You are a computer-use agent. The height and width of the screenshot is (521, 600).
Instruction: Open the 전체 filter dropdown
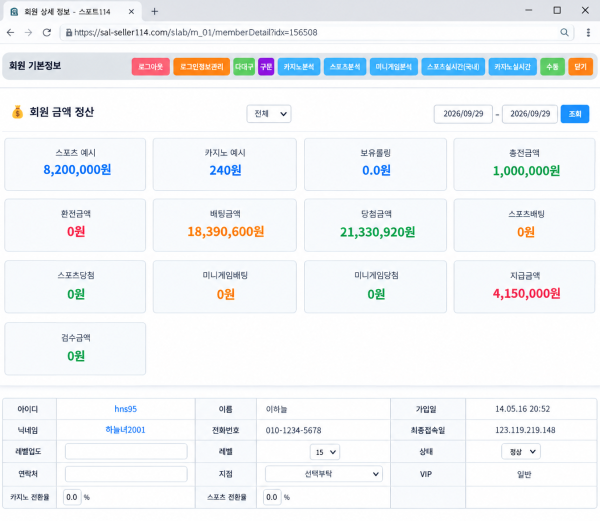tap(269, 114)
